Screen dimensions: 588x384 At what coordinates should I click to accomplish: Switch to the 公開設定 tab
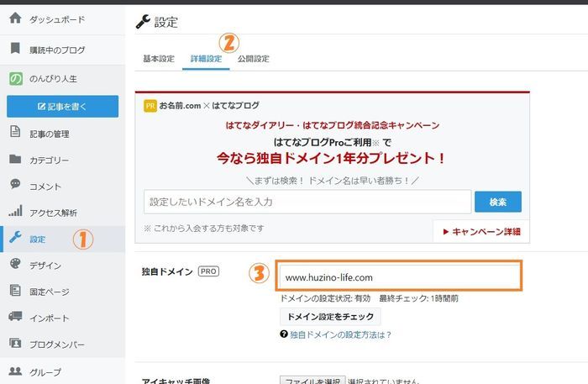(254, 59)
